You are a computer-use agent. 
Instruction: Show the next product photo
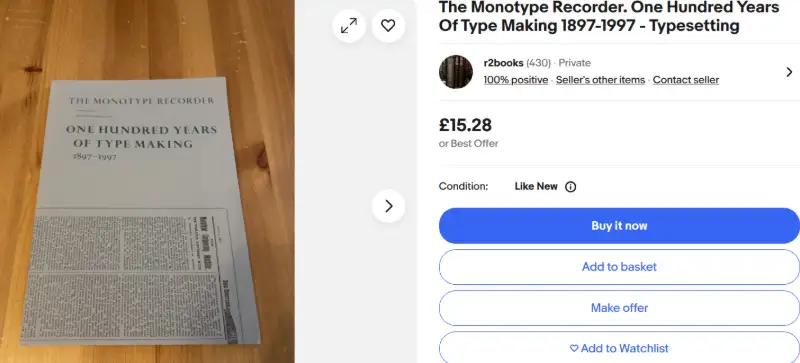pos(388,206)
